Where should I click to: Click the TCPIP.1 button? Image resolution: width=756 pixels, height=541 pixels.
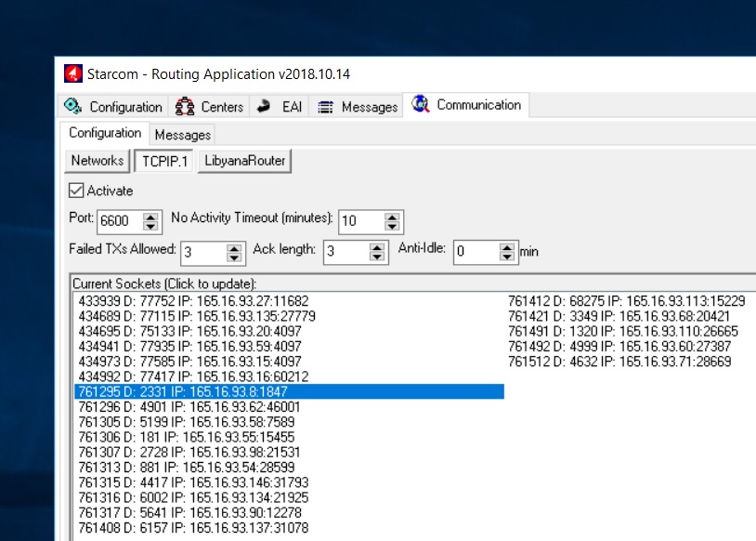click(x=164, y=161)
